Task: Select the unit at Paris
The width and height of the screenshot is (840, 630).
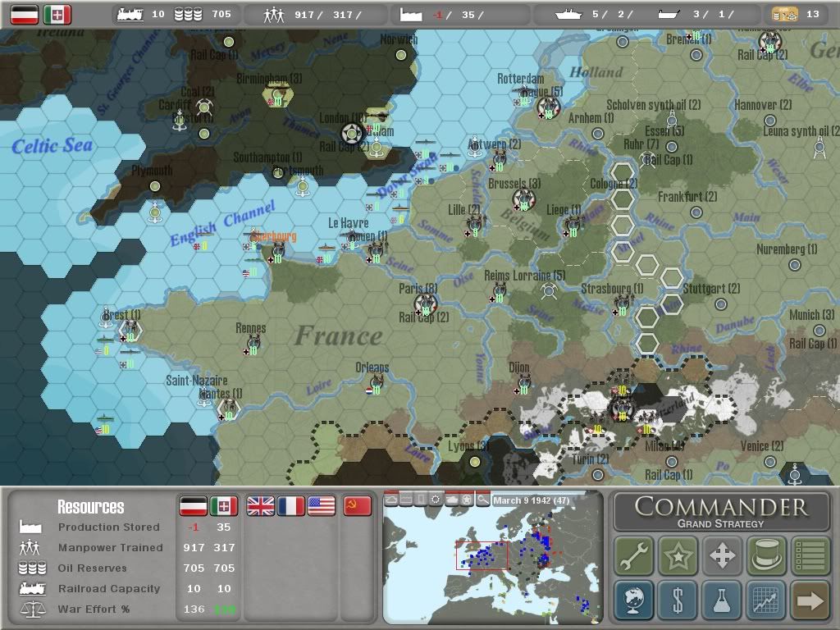Action: [426, 305]
